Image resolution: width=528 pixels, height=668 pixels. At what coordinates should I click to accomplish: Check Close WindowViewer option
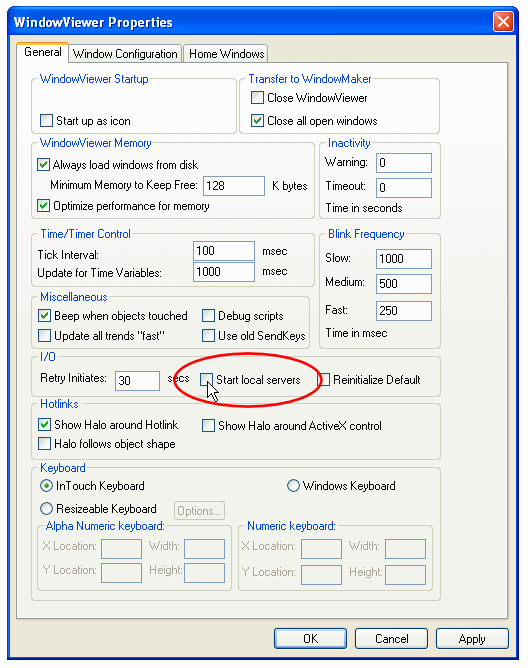(x=257, y=98)
